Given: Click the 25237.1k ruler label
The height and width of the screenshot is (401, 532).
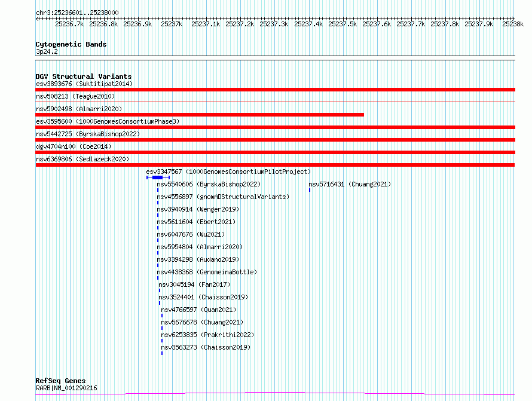Looking at the screenshot, I should (x=206, y=24).
